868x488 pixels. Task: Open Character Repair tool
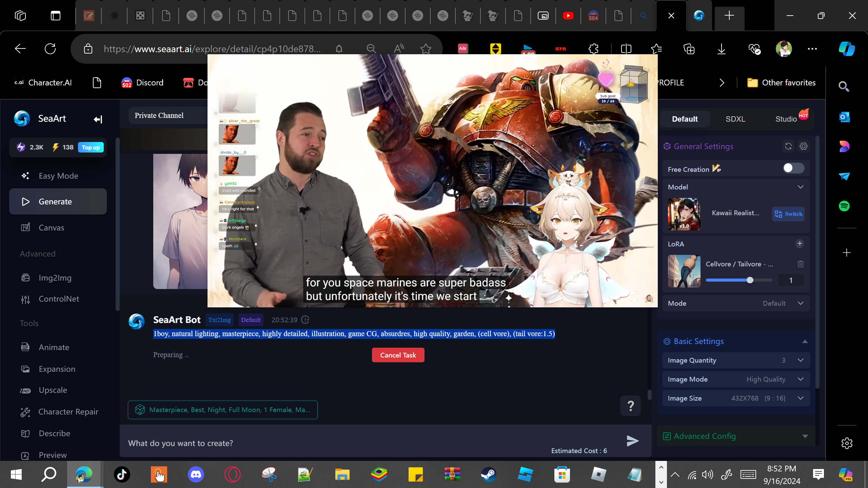58,412
